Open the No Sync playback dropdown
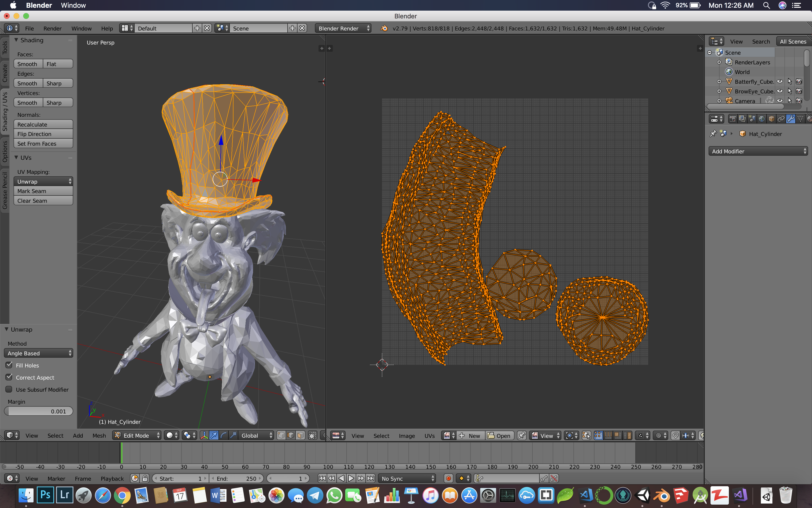This screenshot has height=508, width=812. (407, 478)
